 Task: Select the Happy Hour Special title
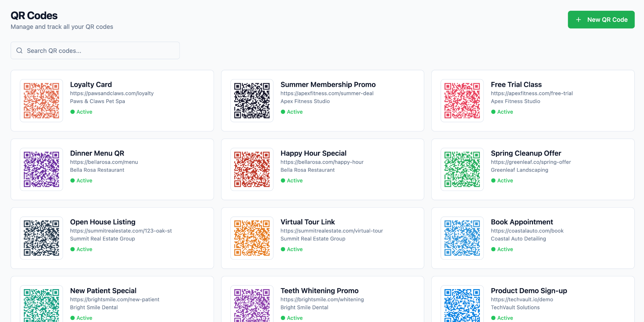(314, 153)
